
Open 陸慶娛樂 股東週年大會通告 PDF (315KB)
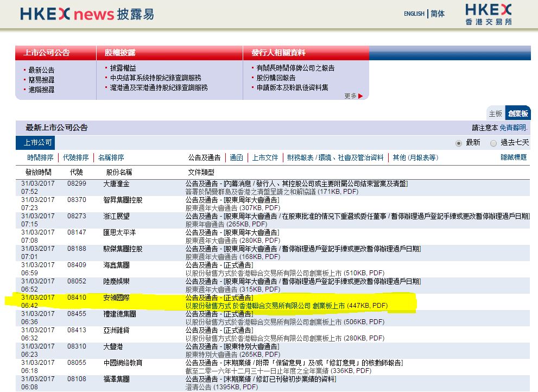coord(233,289)
